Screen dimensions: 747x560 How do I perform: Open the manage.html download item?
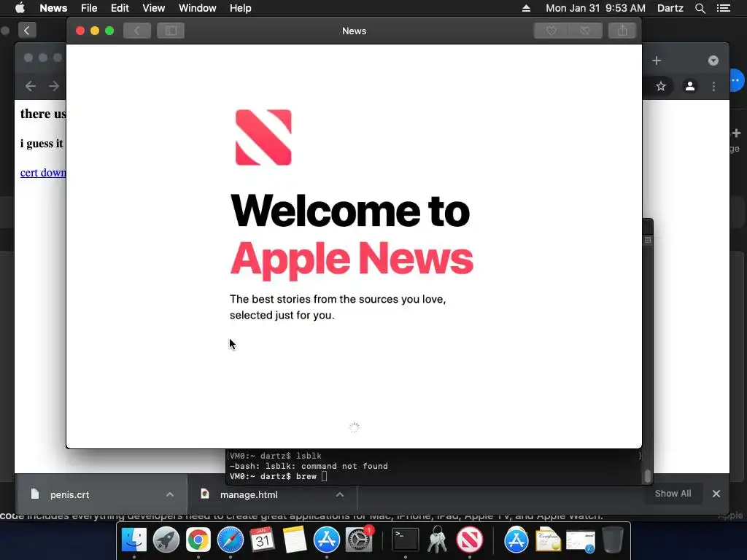point(249,494)
